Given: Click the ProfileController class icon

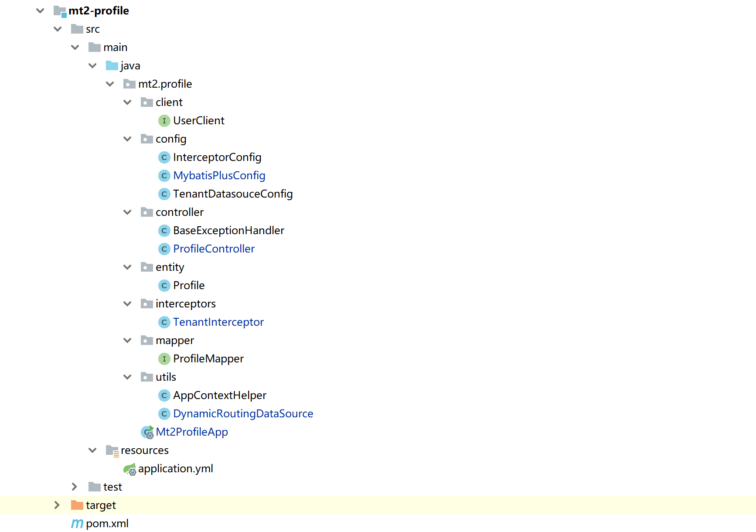Looking at the screenshot, I should 164,249.
